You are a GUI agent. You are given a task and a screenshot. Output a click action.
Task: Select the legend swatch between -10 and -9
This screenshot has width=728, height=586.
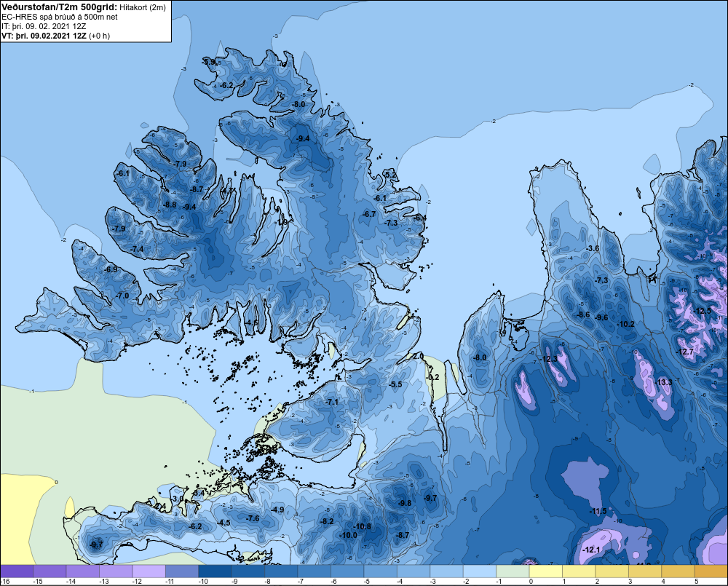(215, 571)
